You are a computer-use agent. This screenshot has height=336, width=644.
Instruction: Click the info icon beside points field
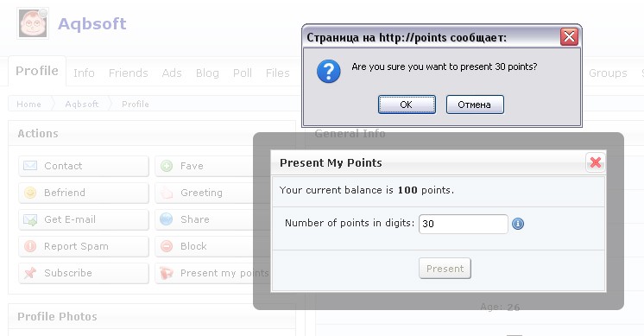[x=518, y=224]
